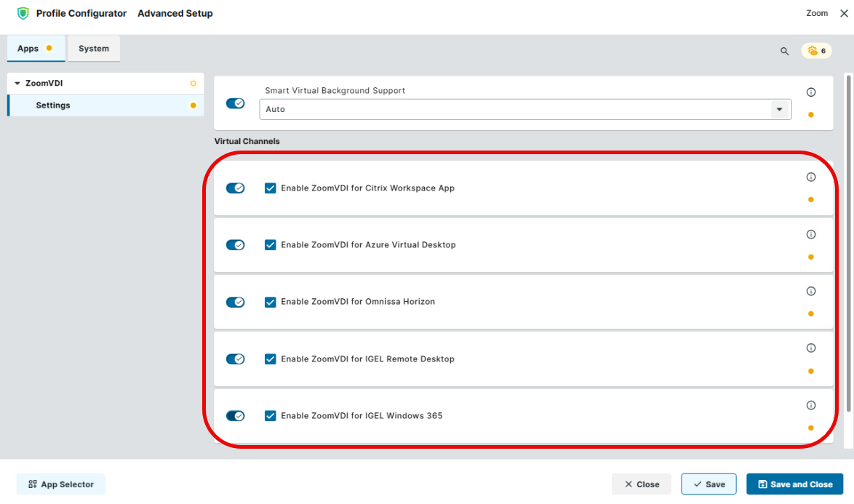Uncheck Enable ZoomVDI for Omnissa Horizon
Viewport: 854px width, 504px height.
271,302
